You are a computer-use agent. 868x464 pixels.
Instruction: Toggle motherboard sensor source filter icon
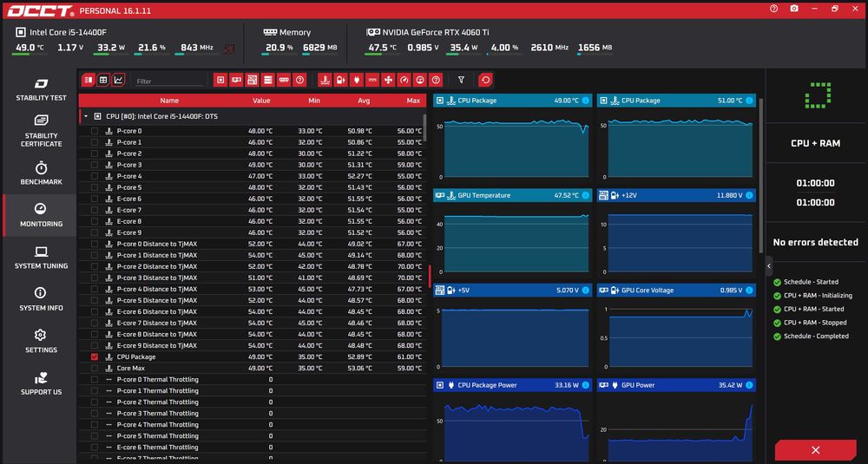[252, 80]
